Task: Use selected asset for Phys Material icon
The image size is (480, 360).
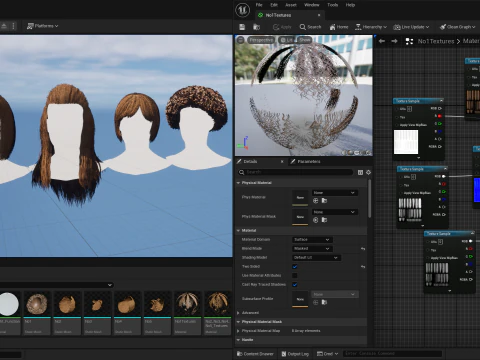Action: pyautogui.click(x=316, y=201)
